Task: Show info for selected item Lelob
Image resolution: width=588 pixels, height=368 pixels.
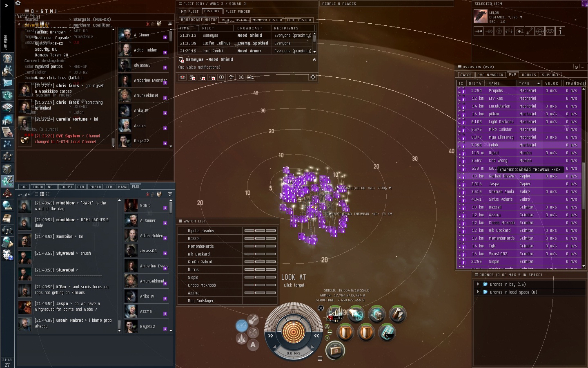Action: pyautogui.click(x=560, y=31)
